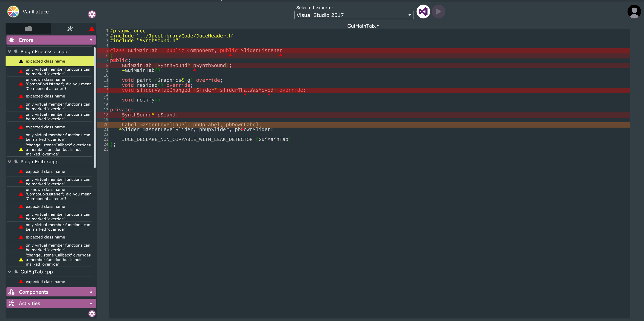The height and width of the screenshot is (321, 644).
Task: Click first 'expected class name' under PluginEditor.cpp
Action: click(50, 172)
